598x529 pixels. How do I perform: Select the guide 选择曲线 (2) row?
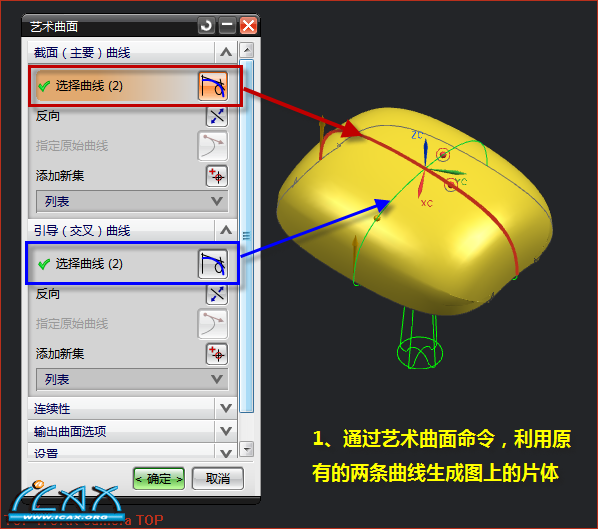click(x=132, y=264)
